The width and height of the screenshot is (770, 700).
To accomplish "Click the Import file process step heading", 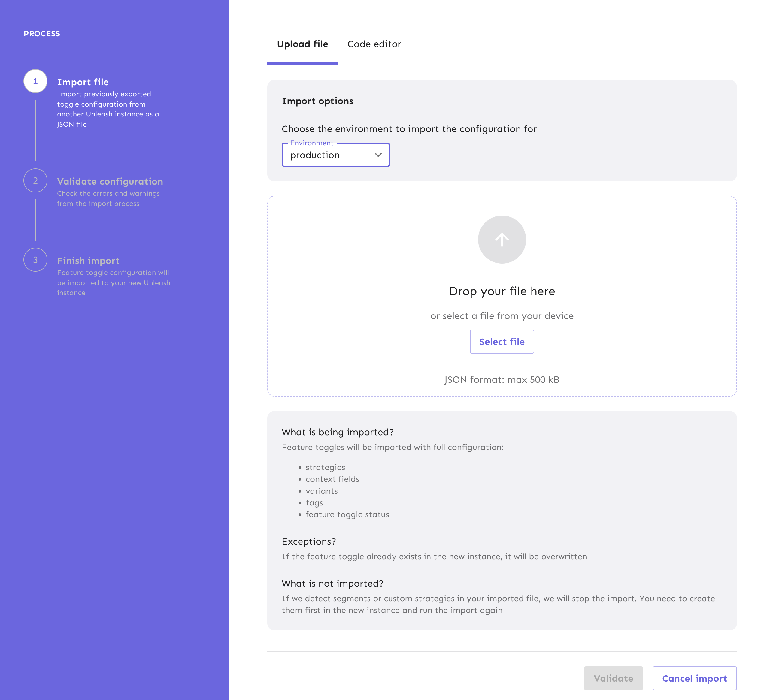I will [x=83, y=82].
